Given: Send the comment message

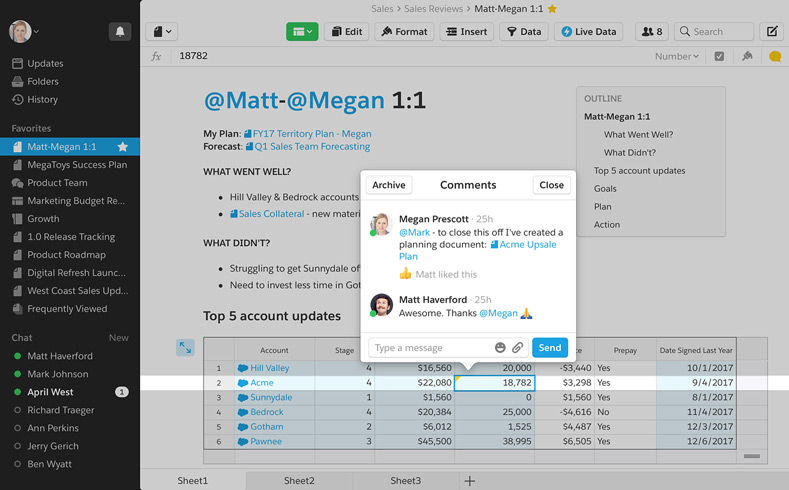Looking at the screenshot, I should point(550,348).
